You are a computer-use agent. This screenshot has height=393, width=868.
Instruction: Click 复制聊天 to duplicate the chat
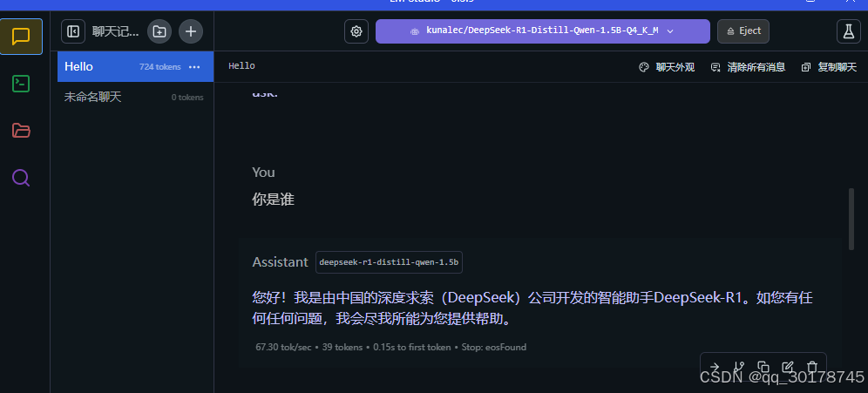830,67
